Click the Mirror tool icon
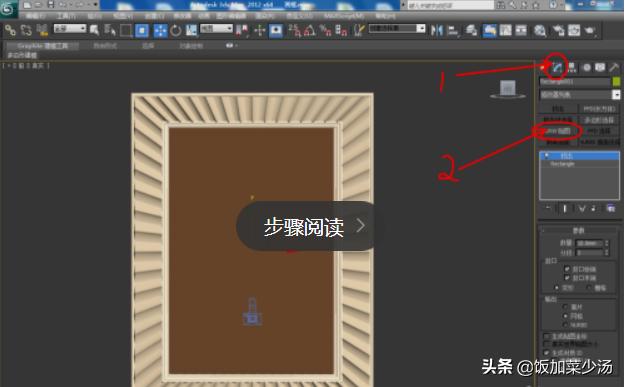The image size is (625, 387). pos(436,31)
